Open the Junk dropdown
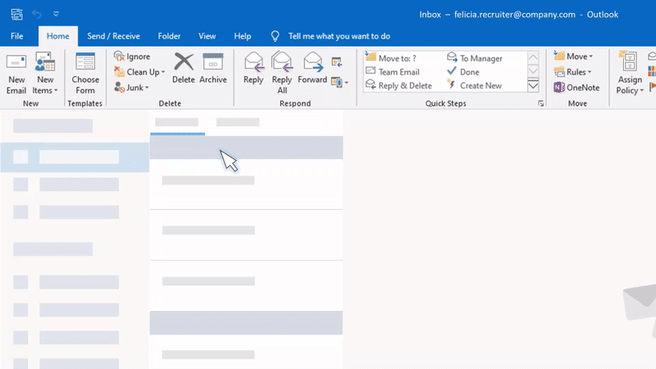Image resolution: width=656 pixels, height=369 pixels. [132, 87]
